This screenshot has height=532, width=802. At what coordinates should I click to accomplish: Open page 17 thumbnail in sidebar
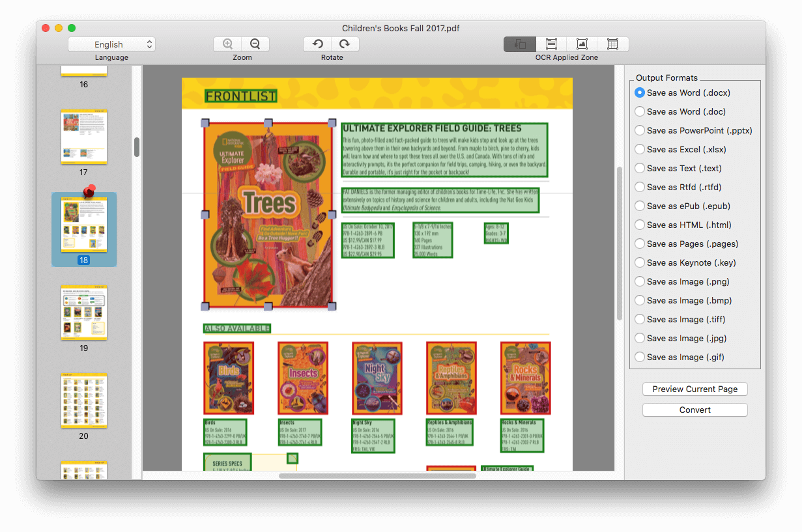pos(84,136)
